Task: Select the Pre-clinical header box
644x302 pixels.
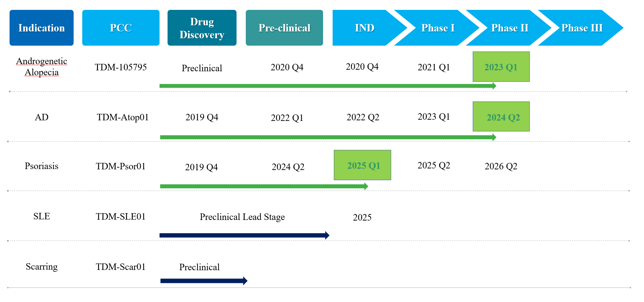Action: click(x=284, y=28)
